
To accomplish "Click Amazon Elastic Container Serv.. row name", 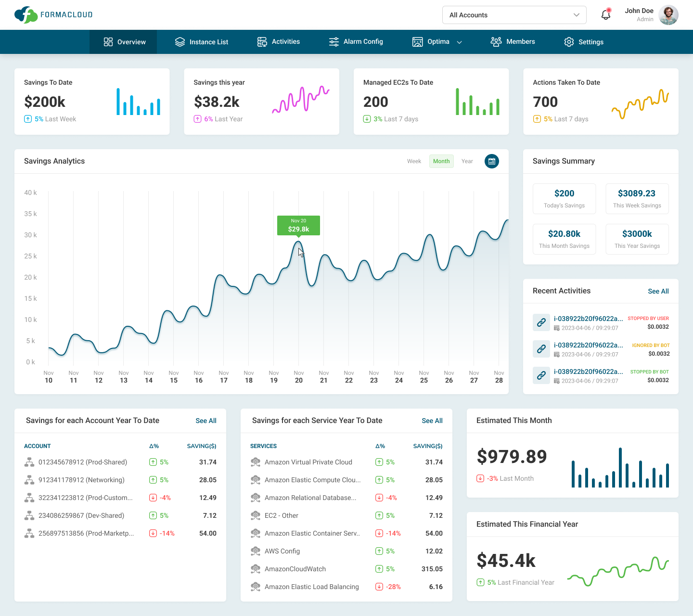I will 312,533.
